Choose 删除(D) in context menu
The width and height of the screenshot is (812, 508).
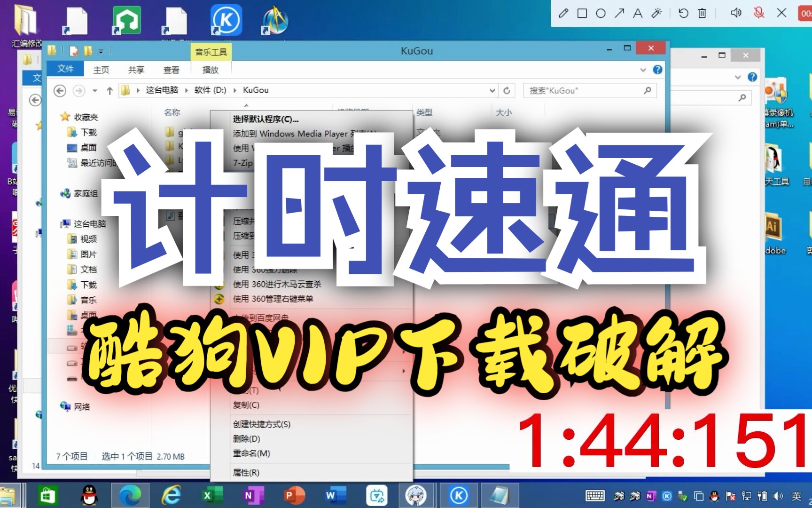coord(246,439)
